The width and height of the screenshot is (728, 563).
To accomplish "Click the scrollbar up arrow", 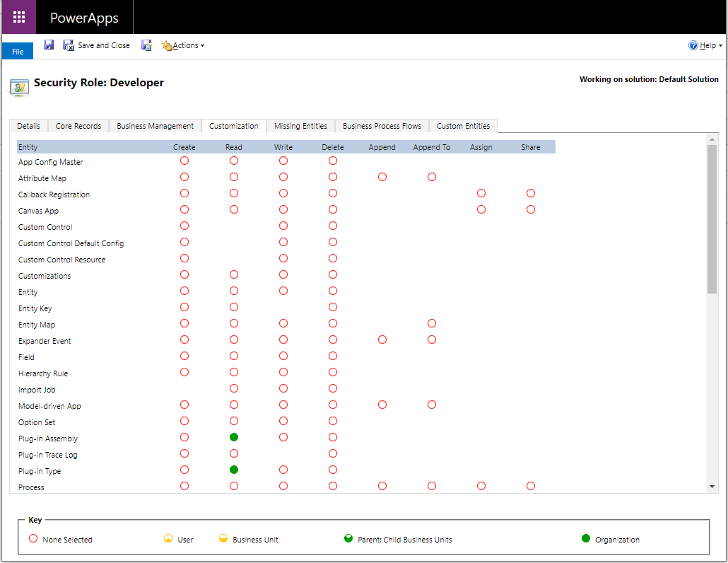I will click(712, 139).
